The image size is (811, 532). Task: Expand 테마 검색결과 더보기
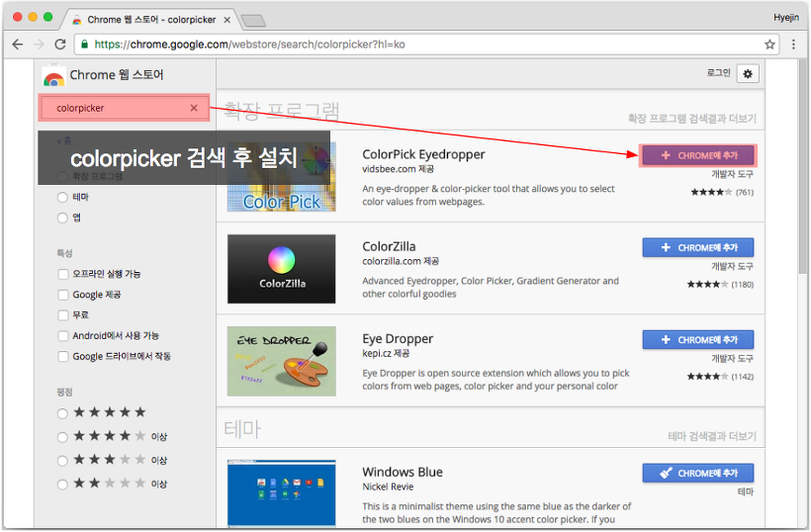click(711, 436)
